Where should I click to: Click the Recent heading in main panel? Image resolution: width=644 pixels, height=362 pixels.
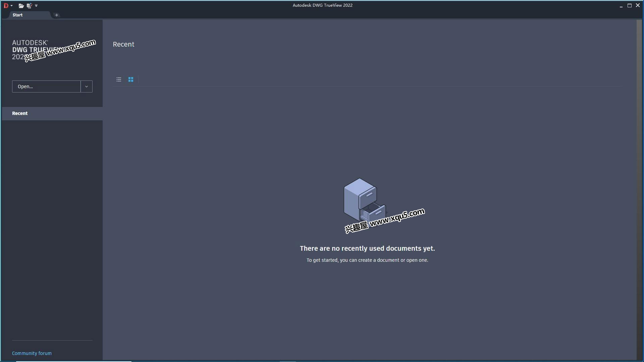(x=123, y=44)
